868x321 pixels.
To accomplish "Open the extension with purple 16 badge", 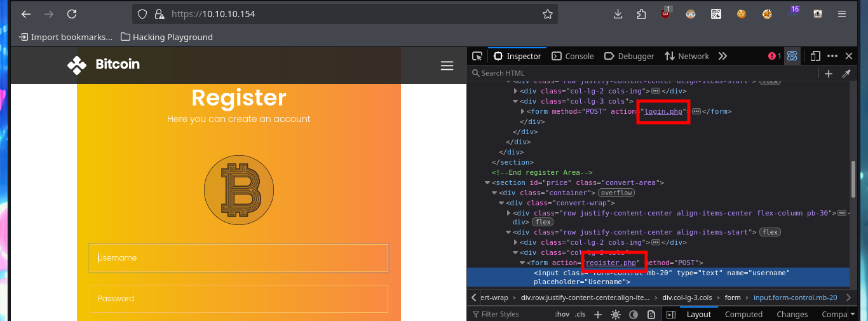I will pos(792,13).
